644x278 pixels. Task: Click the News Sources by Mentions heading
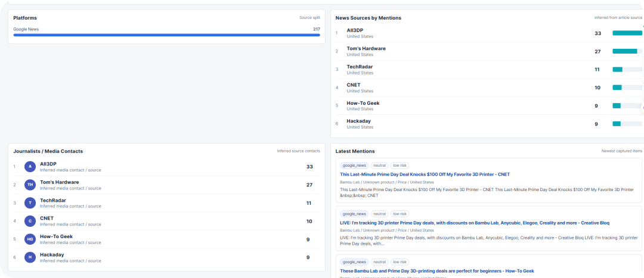(x=368, y=18)
